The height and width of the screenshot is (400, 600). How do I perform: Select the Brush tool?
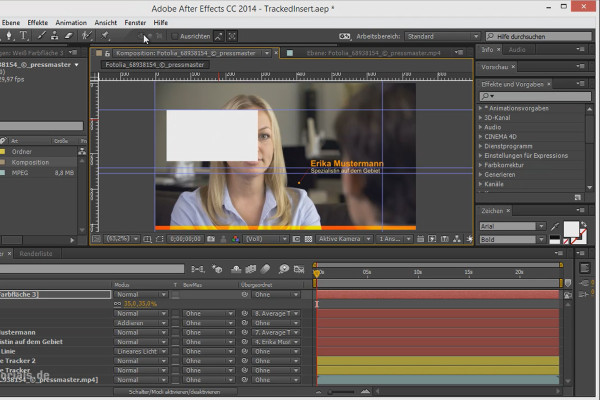point(41,36)
